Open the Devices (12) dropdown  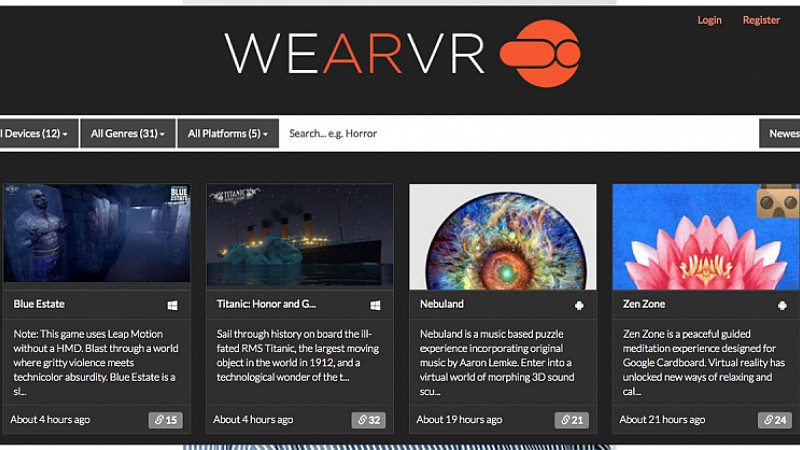[39, 134]
